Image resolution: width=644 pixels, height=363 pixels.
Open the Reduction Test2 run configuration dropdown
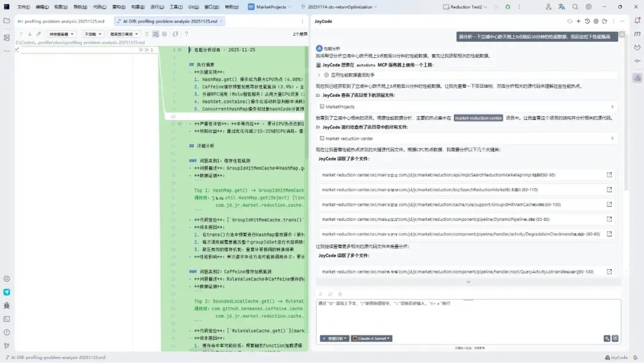(x=465, y=7)
